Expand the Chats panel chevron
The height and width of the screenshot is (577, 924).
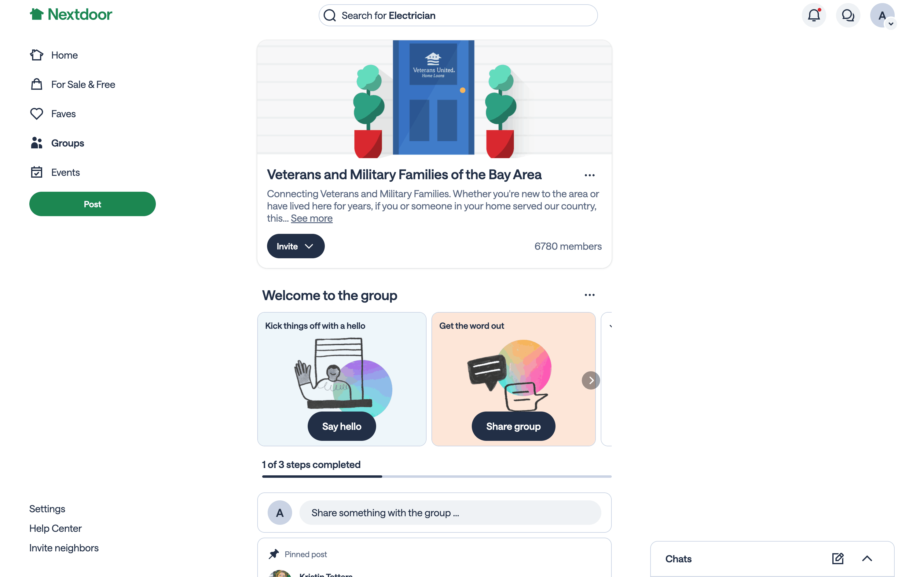pyautogui.click(x=867, y=559)
